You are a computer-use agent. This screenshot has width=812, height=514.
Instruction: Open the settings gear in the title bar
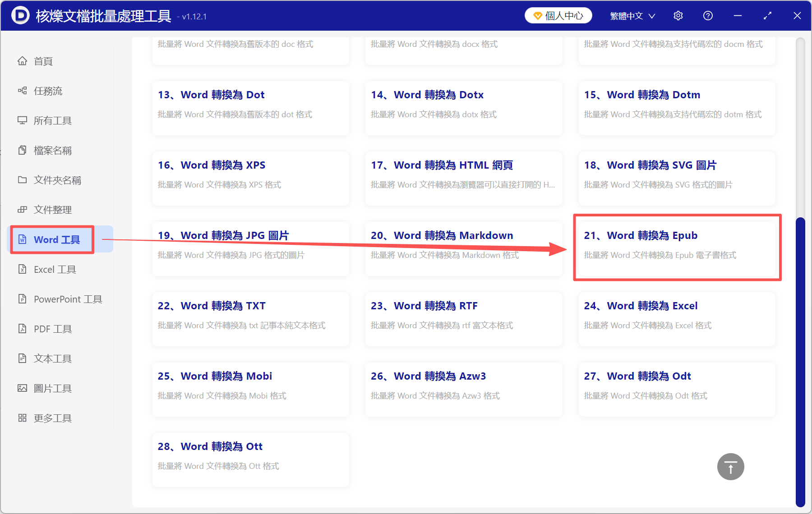pyautogui.click(x=678, y=15)
